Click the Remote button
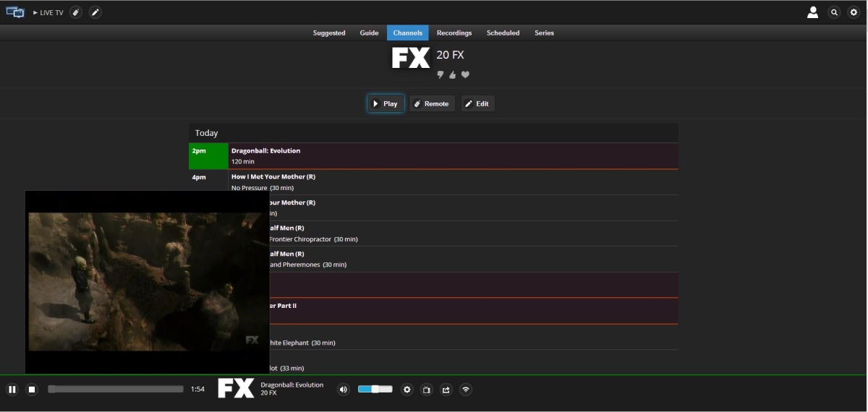The height and width of the screenshot is (412, 868). point(432,104)
